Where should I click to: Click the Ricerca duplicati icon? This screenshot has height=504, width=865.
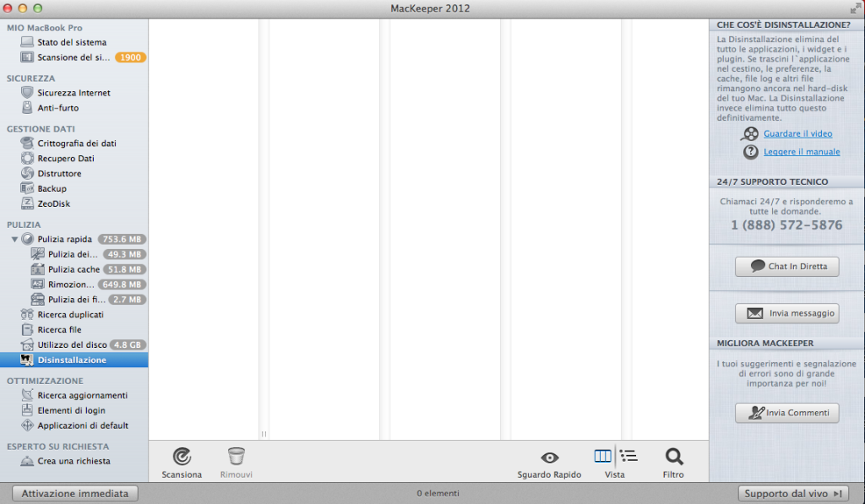27,314
